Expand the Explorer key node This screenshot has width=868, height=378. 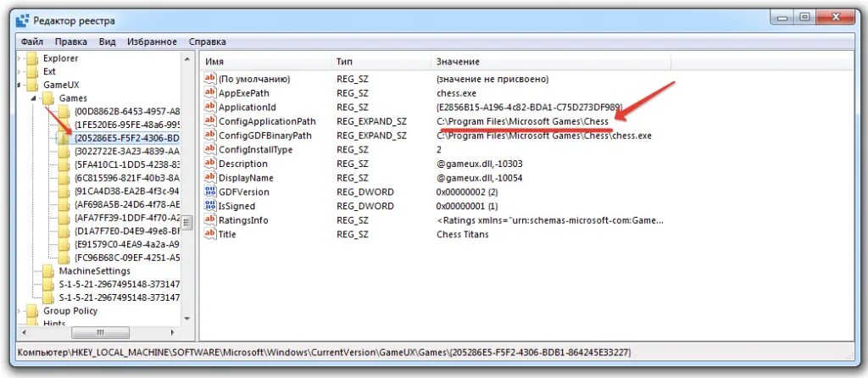click(19, 58)
